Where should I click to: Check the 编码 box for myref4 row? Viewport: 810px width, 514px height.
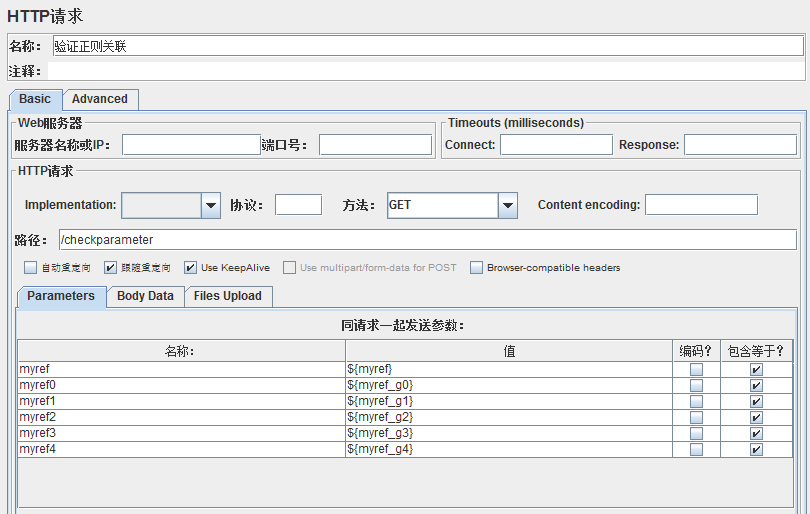(x=696, y=449)
